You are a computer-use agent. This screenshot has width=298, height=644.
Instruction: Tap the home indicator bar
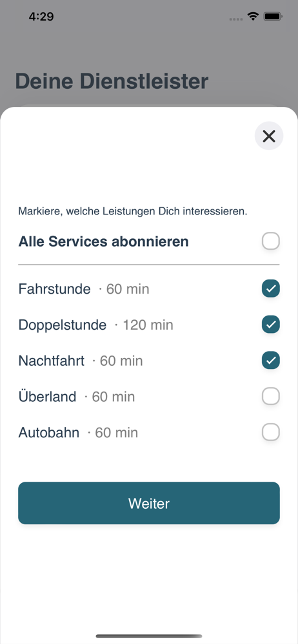coord(149,636)
